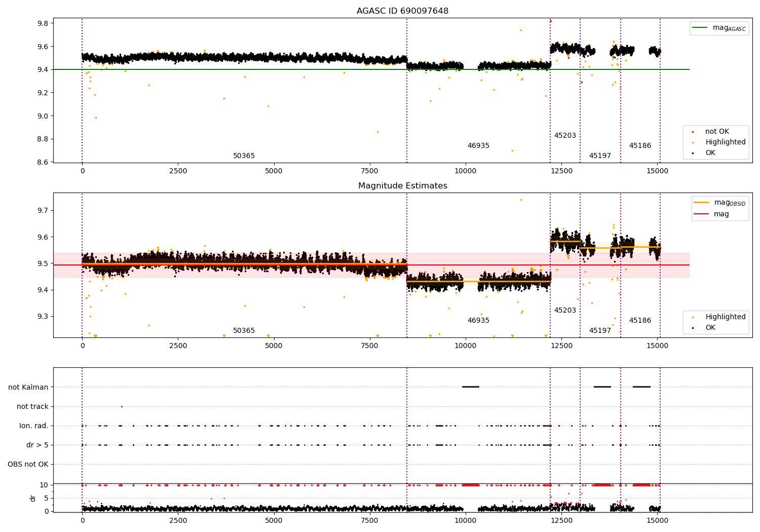The image size is (760, 532).
Task: Click the 'dr > 5' row label
Action: (37, 445)
